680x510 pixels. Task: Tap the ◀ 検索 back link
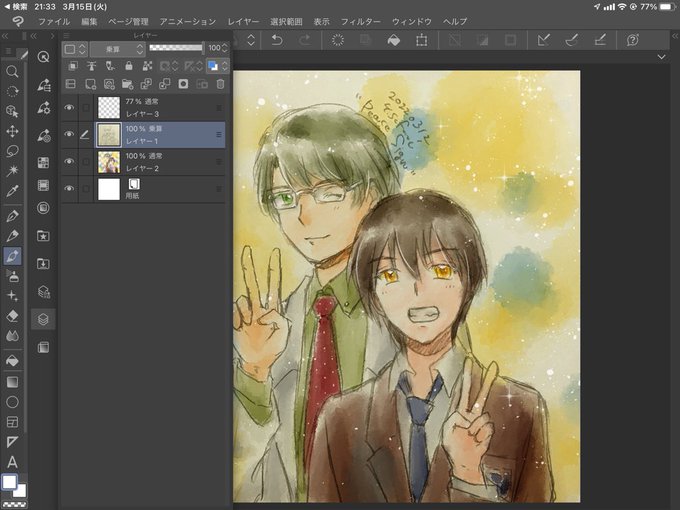tap(16, 7)
